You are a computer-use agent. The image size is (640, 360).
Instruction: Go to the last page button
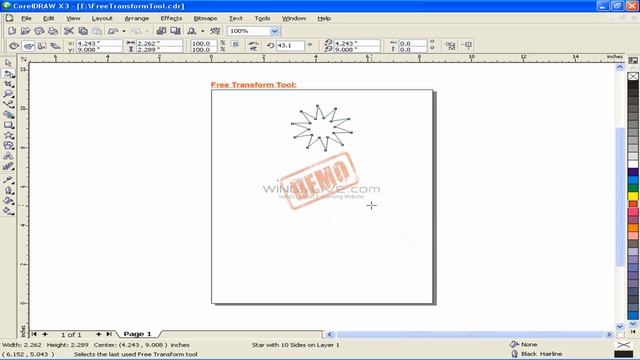pos(109,334)
